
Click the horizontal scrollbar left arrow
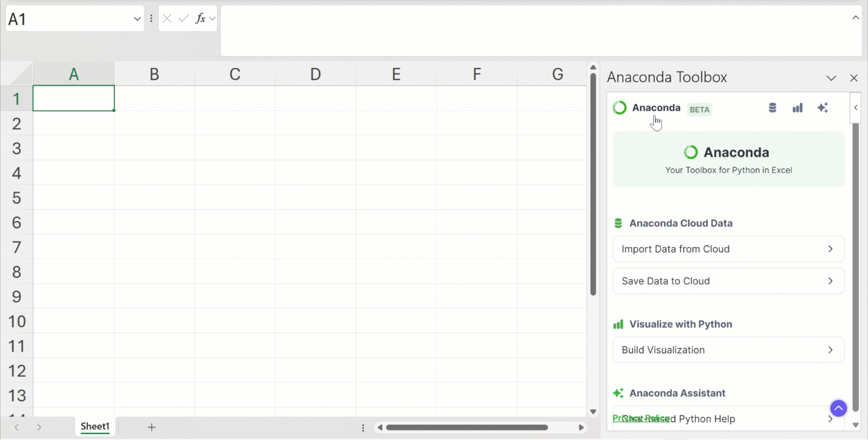point(380,428)
